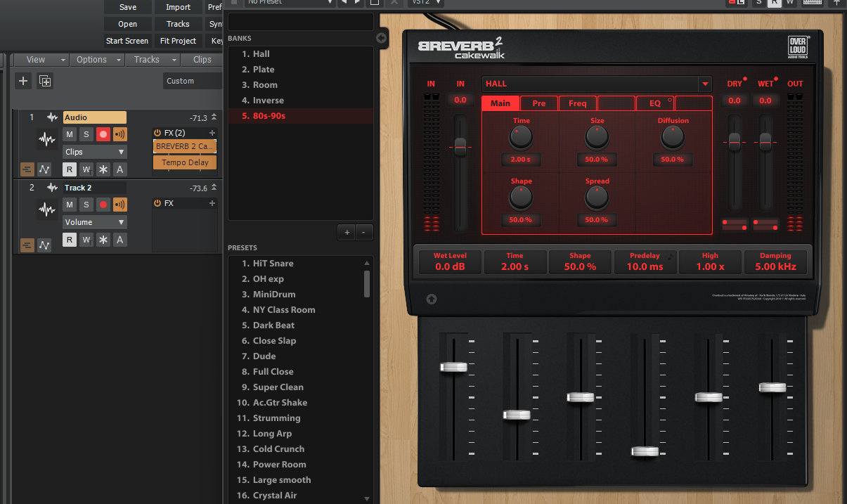Open the Volume edit filter dropdown on Track 2
The image size is (847, 504).
[95, 222]
